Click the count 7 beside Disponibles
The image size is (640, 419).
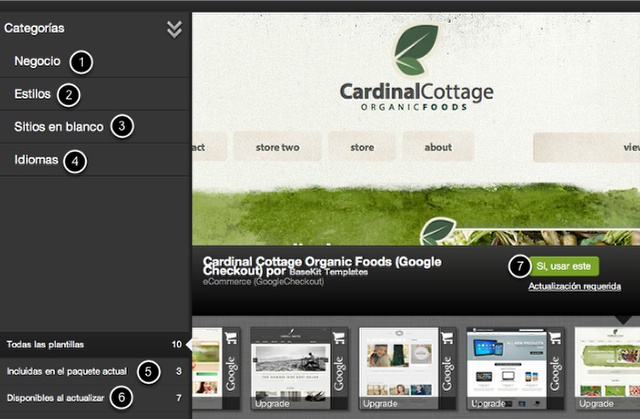tap(179, 398)
